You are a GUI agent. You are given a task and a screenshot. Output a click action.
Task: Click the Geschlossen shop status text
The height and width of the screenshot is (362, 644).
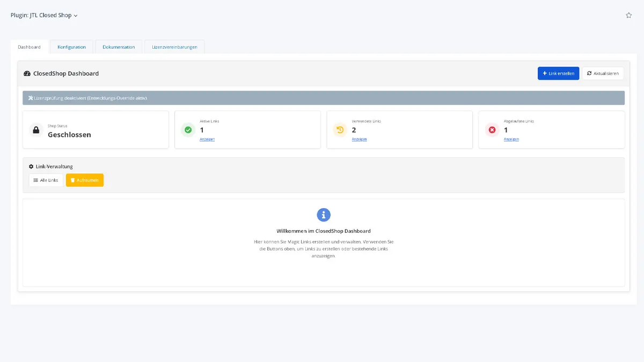69,135
